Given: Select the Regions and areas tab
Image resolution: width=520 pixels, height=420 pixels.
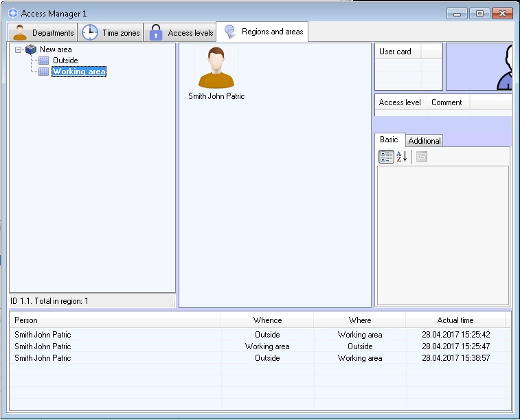Looking at the screenshot, I should point(262,32).
